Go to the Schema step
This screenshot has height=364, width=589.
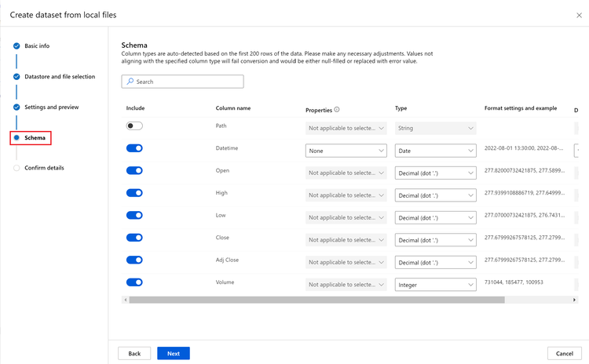[x=35, y=138]
